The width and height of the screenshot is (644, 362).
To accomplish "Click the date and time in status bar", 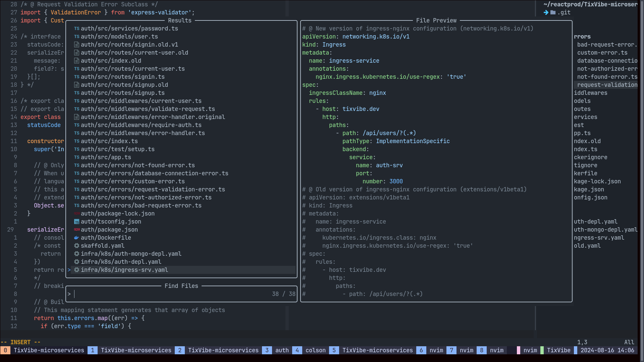I will (x=607, y=350).
